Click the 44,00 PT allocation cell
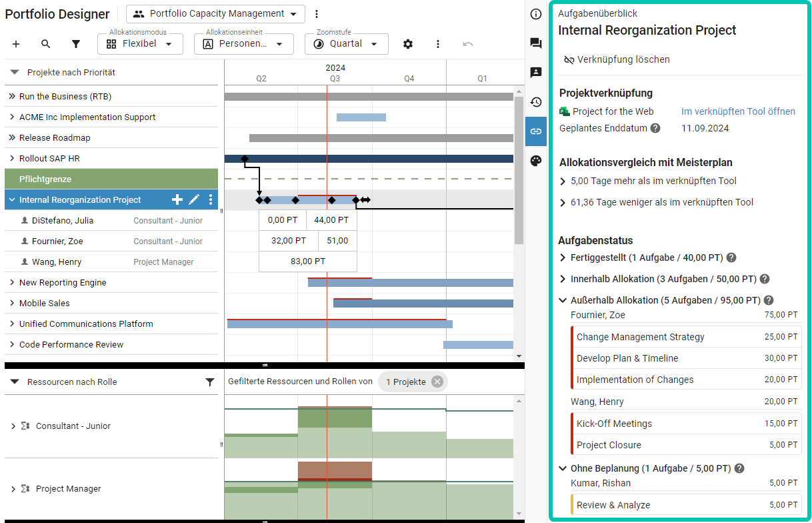This screenshot has height=523, width=812. (x=331, y=219)
